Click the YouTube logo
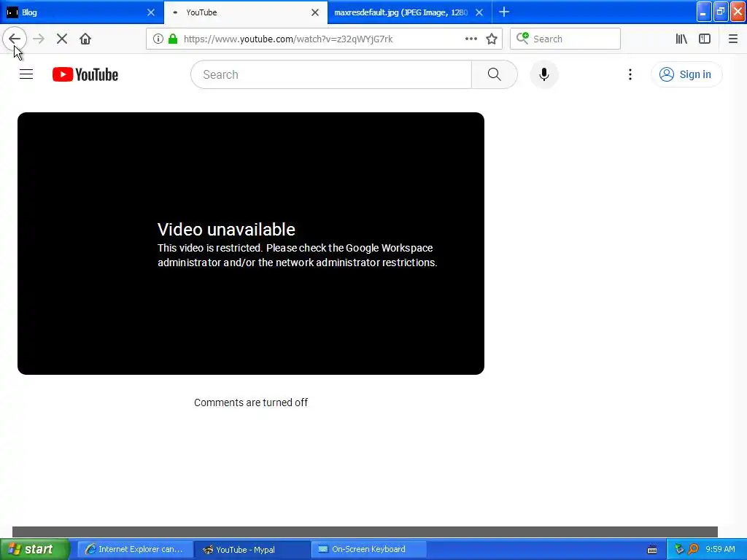Viewport: 747px width, 560px height. [x=85, y=74]
